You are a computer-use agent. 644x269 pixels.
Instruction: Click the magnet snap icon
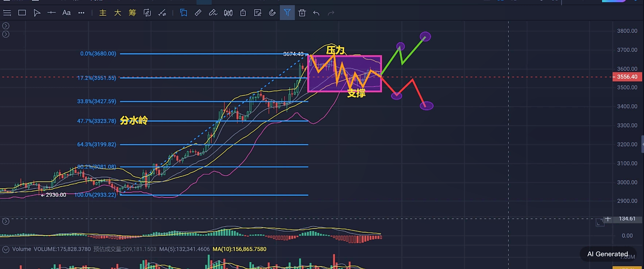(272, 13)
